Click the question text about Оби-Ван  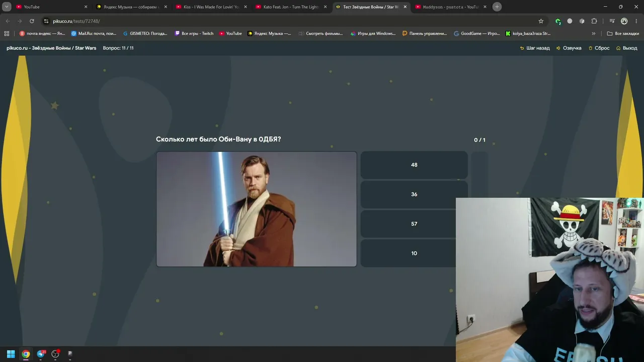click(x=218, y=139)
